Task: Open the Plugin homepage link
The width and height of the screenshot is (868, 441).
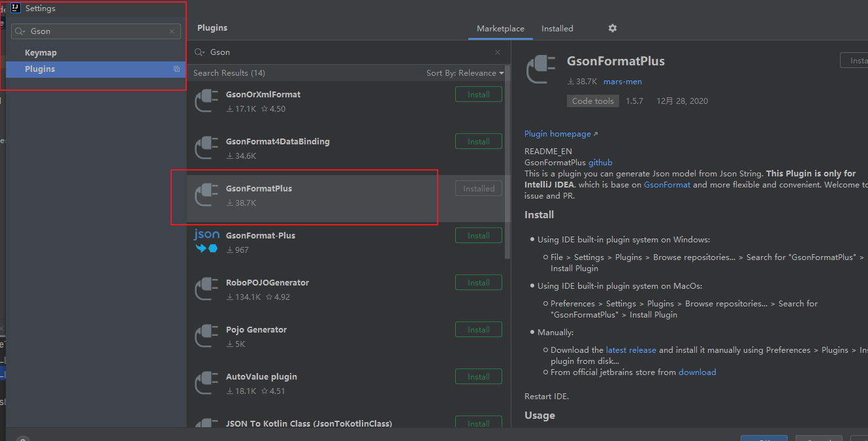Action: (561, 134)
